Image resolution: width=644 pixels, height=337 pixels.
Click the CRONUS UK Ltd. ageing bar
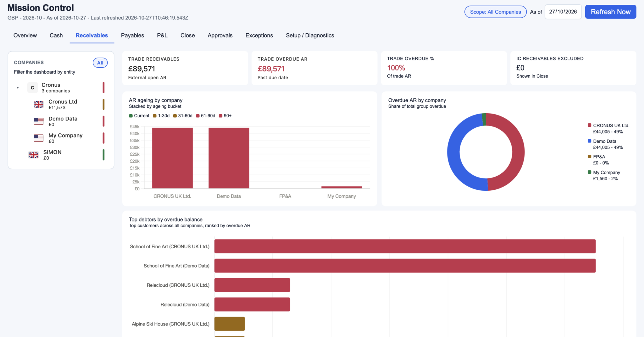[x=172, y=158]
